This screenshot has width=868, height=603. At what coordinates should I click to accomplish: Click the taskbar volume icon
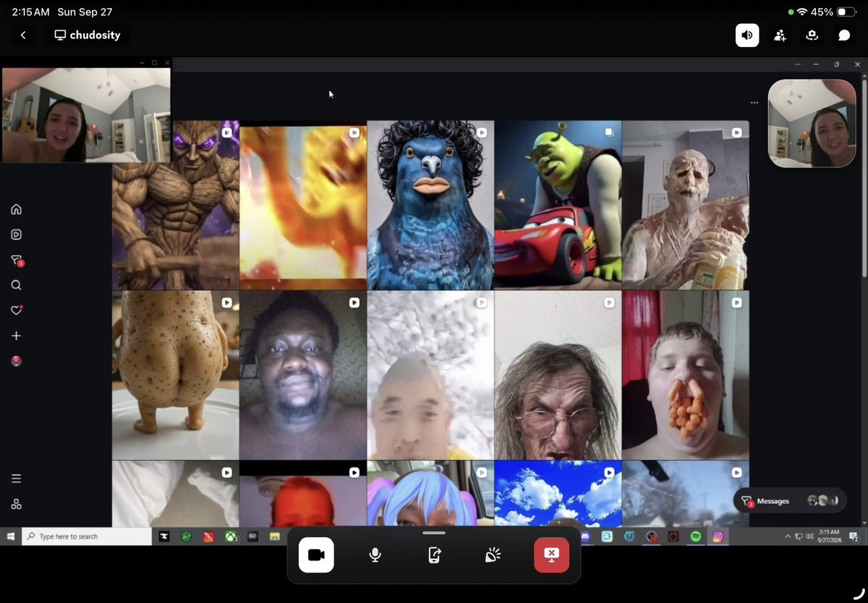coord(809,536)
